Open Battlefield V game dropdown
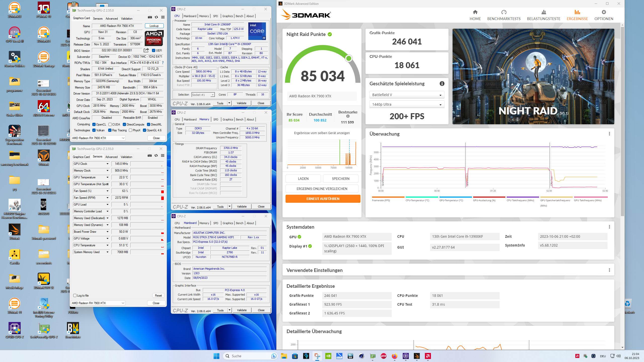This screenshot has height=362, width=644. tap(407, 95)
